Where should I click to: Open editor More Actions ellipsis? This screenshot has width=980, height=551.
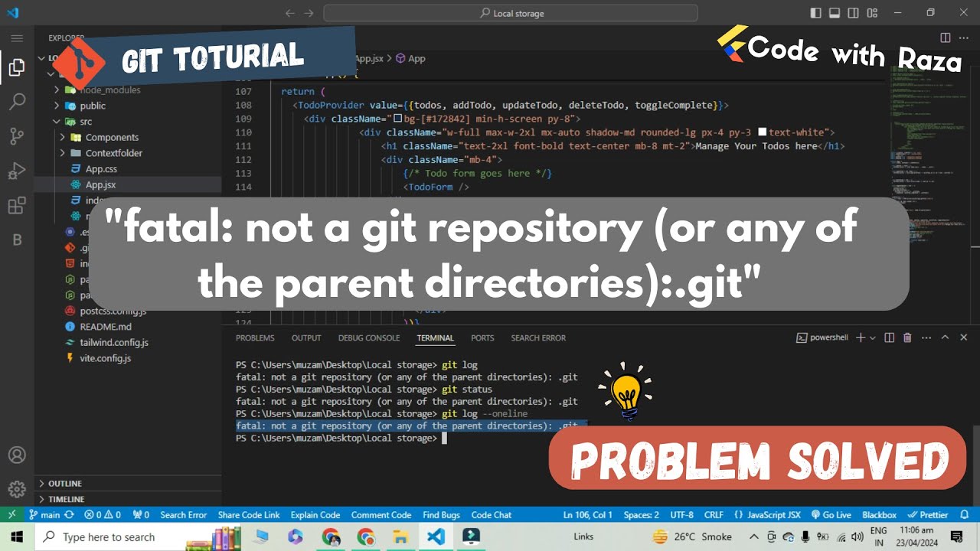click(x=964, y=37)
